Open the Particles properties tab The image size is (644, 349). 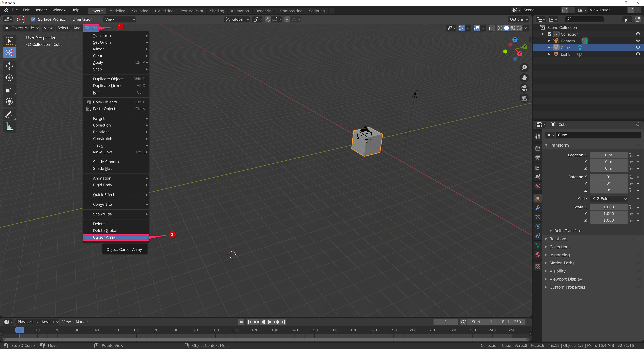click(538, 217)
